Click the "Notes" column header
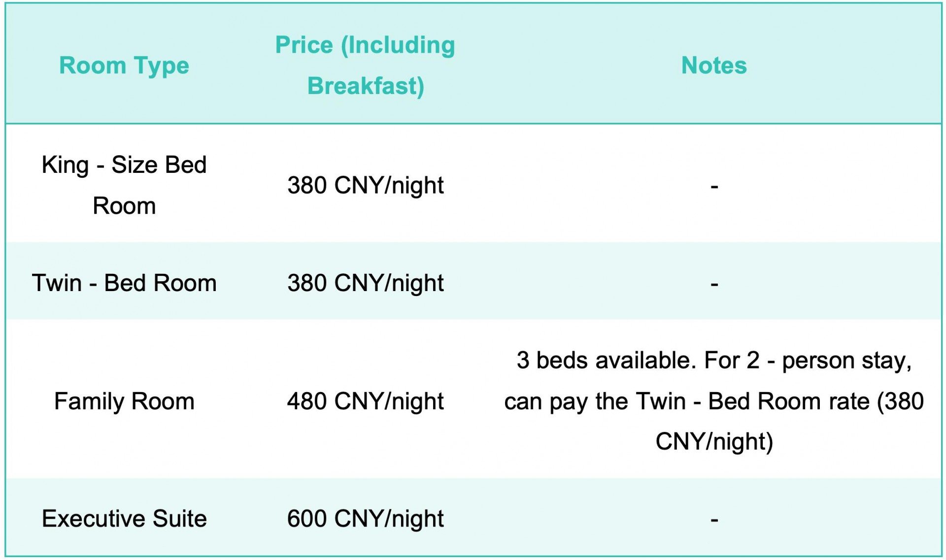 713,66
